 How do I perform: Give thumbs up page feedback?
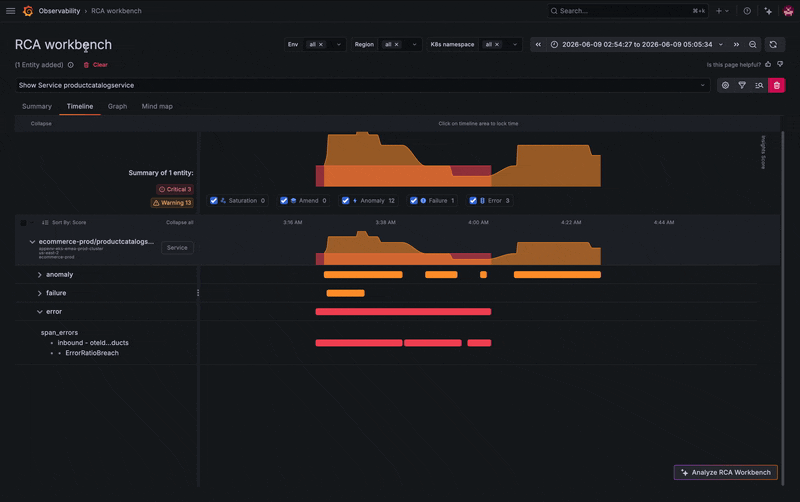768,64
